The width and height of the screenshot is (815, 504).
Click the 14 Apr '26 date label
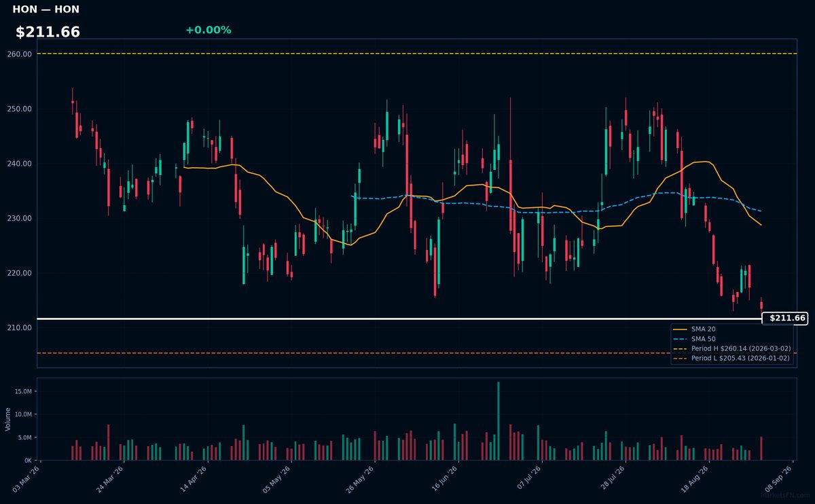194,480
